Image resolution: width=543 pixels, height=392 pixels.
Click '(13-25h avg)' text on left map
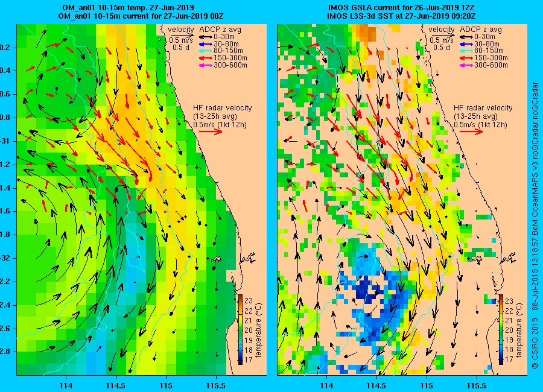(215, 116)
